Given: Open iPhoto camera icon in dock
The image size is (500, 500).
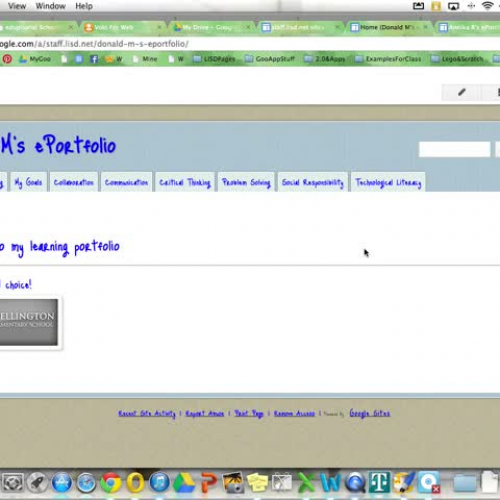Looking at the screenshot, I should (x=233, y=482).
